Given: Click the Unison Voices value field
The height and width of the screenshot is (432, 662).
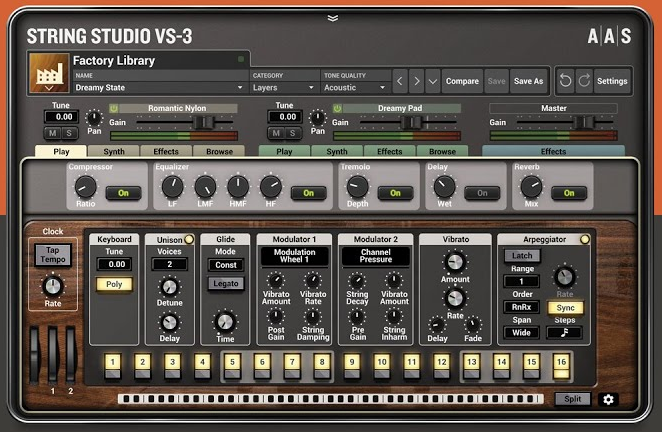Looking at the screenshot, I should (x=169, y=264).
